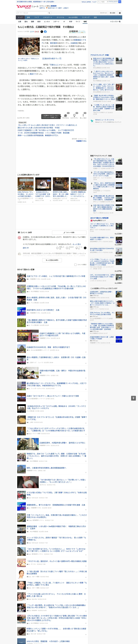
Task: Open the ライブ tab in dark navigation bar
Action: point(37,17)
